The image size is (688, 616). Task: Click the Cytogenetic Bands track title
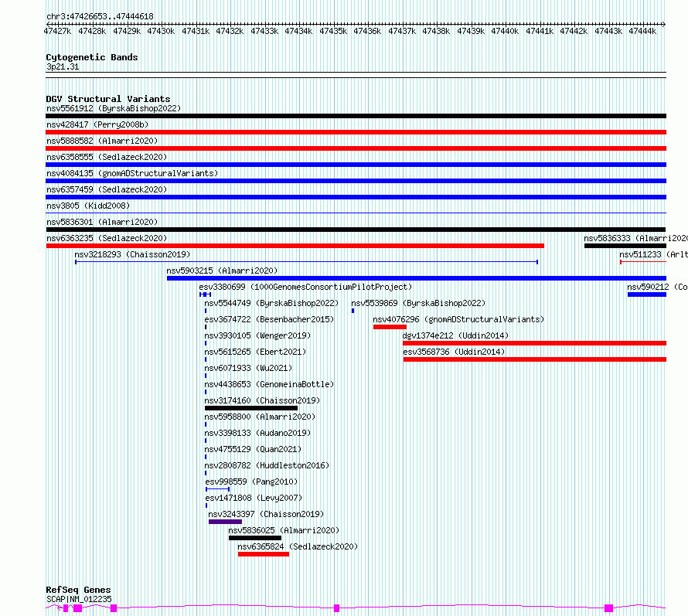click(92, 57)
